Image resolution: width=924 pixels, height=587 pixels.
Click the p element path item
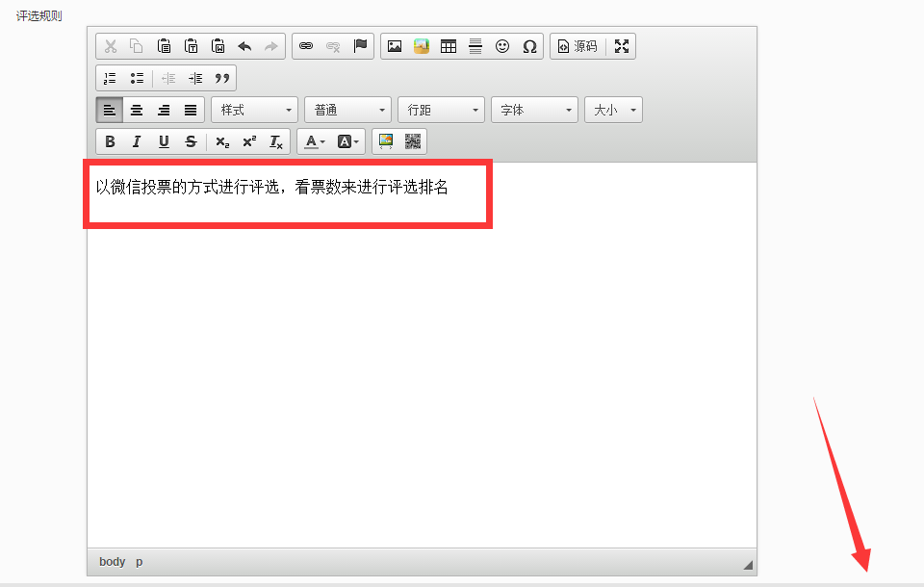tap(139, 562)
